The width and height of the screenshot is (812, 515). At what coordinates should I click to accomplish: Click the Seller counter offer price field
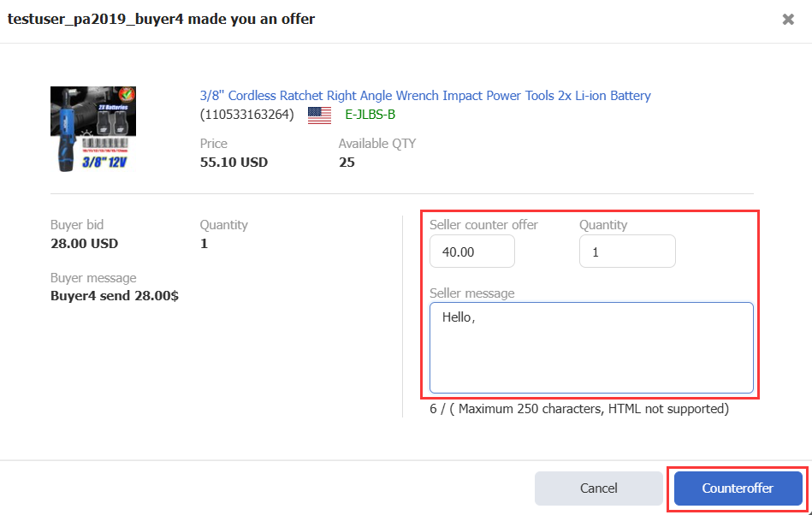(x=472, y=252)
